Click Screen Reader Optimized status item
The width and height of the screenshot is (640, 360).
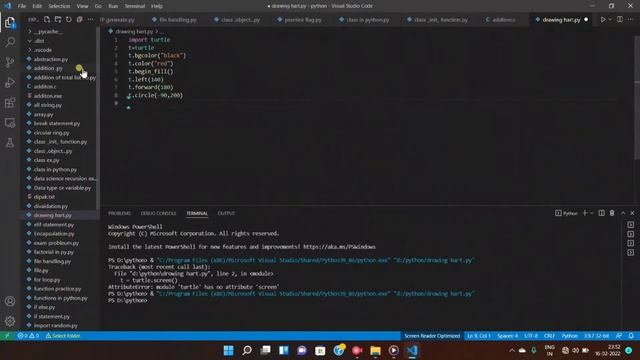432,336
